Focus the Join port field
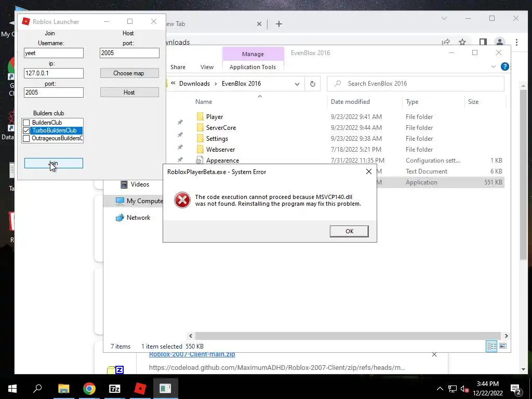This screenshot has width=532, height=399. [x=54, y=92]
